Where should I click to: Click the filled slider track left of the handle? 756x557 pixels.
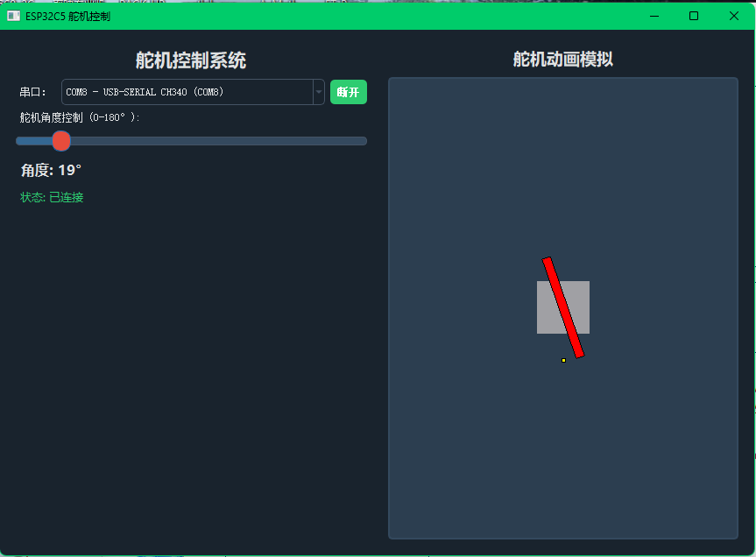(33, 141)
